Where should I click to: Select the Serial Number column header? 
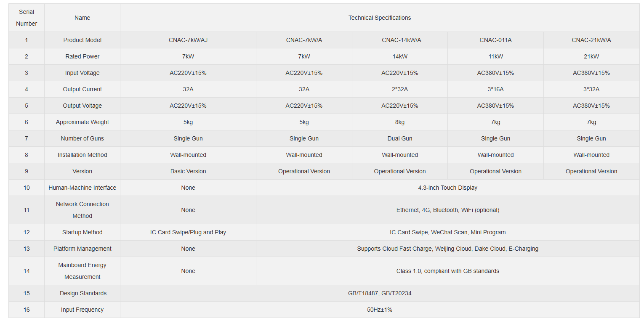[x=27, y=18]
